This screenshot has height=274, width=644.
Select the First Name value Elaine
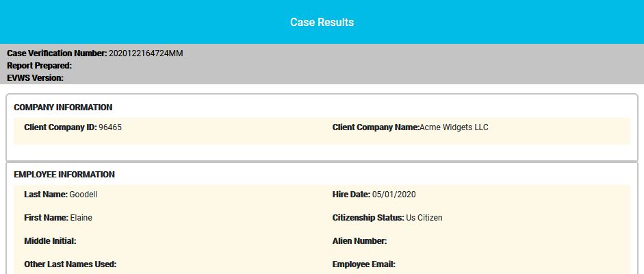pos(81,218)
